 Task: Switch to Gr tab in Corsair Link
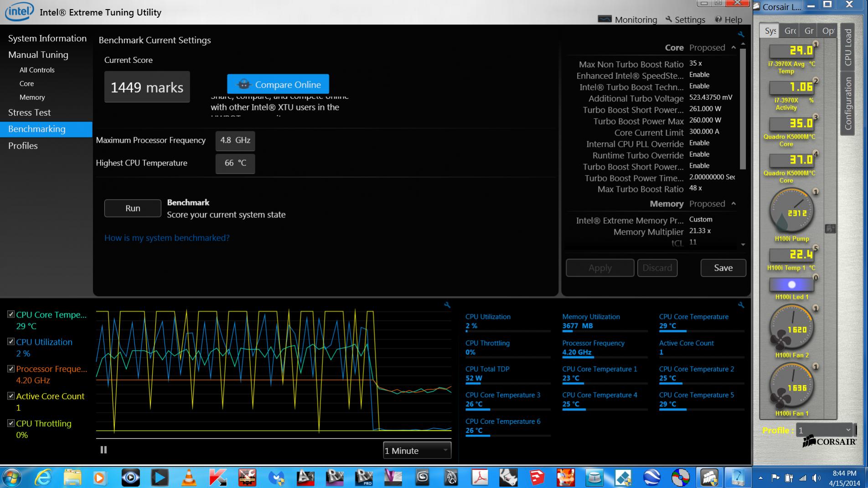click(x=809, y=31)
